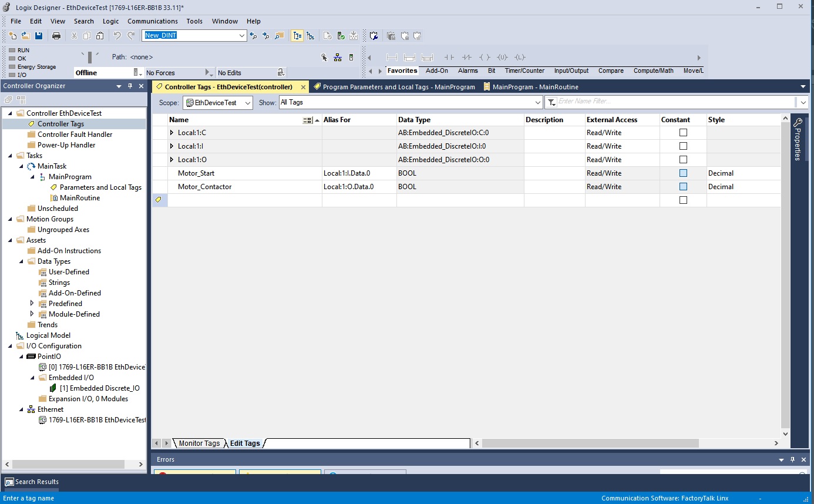The width and height of the screenshot is (814, 504).
Task: Click the Find All icon
Action: coord(279,36)
